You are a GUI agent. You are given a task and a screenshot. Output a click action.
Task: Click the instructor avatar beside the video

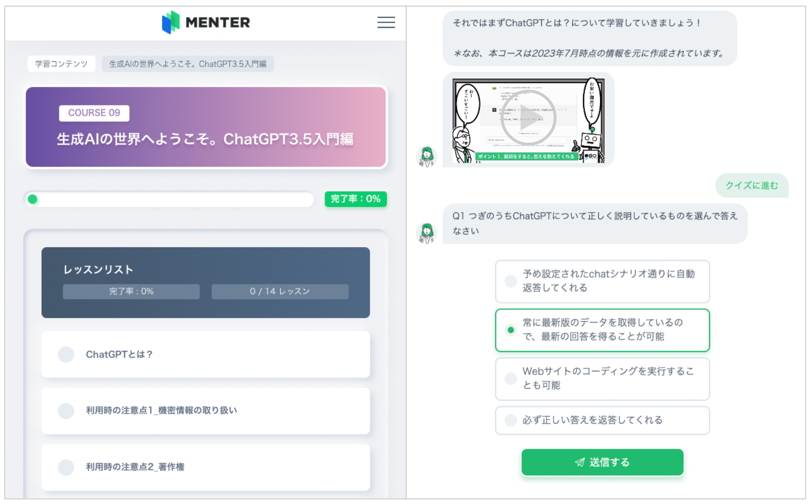coord(427,156)
